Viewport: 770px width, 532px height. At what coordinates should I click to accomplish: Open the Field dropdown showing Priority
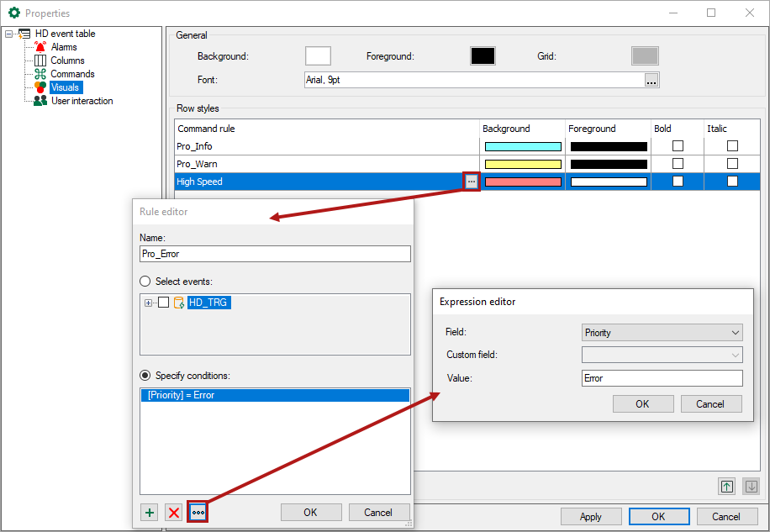pyautogui.click(x=662, y=332)
